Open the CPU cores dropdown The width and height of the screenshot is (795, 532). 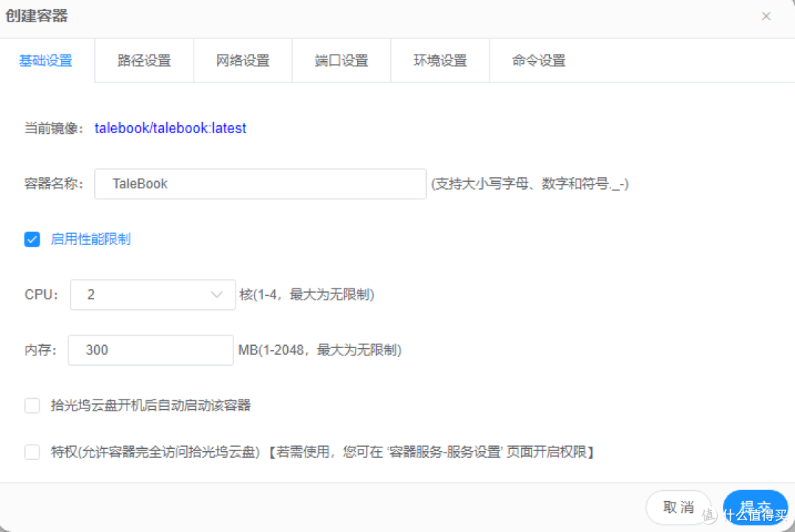tap(152, 294)
